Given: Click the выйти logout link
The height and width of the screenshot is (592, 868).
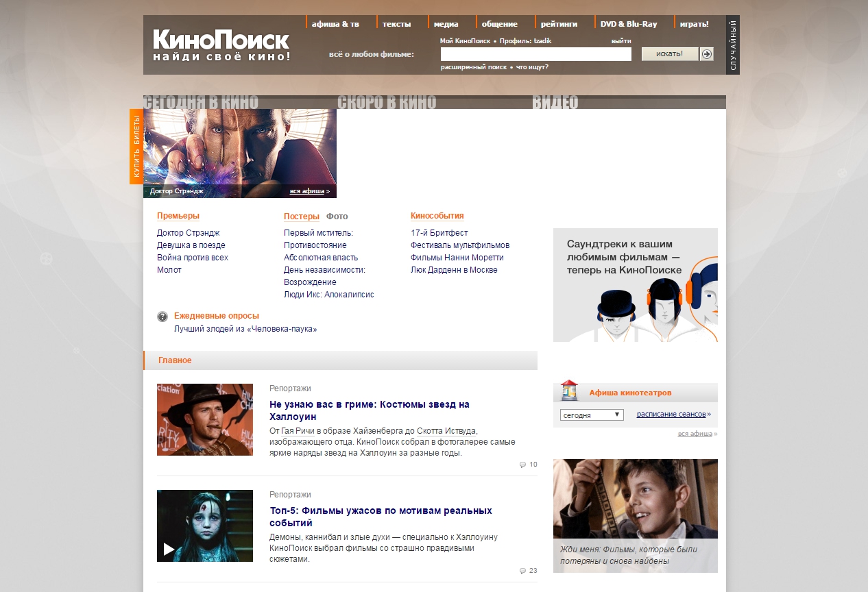Looking at the screenshot, I should [x=620, y=41].
